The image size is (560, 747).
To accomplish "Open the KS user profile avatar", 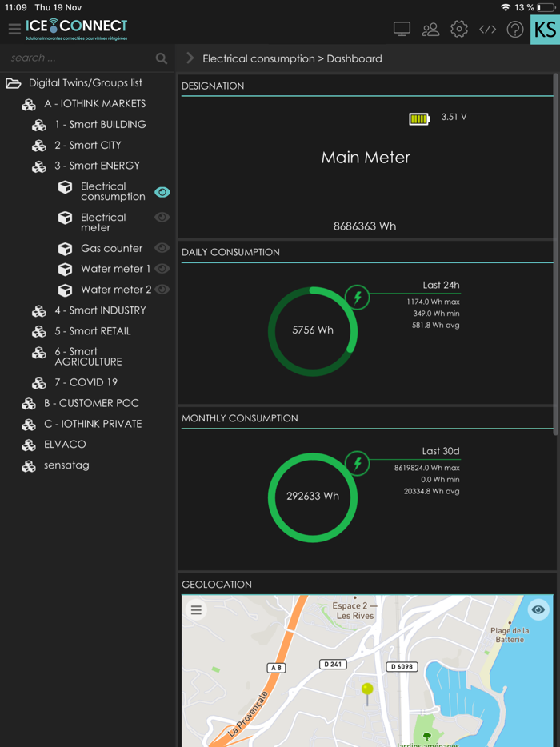I will 545,30.
